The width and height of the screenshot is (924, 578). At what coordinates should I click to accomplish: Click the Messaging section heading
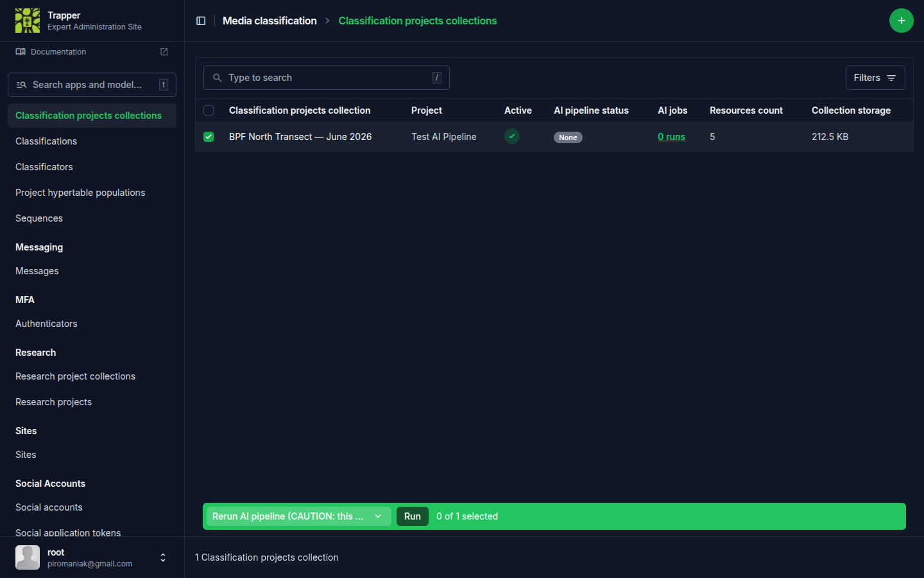click(39, 247)
